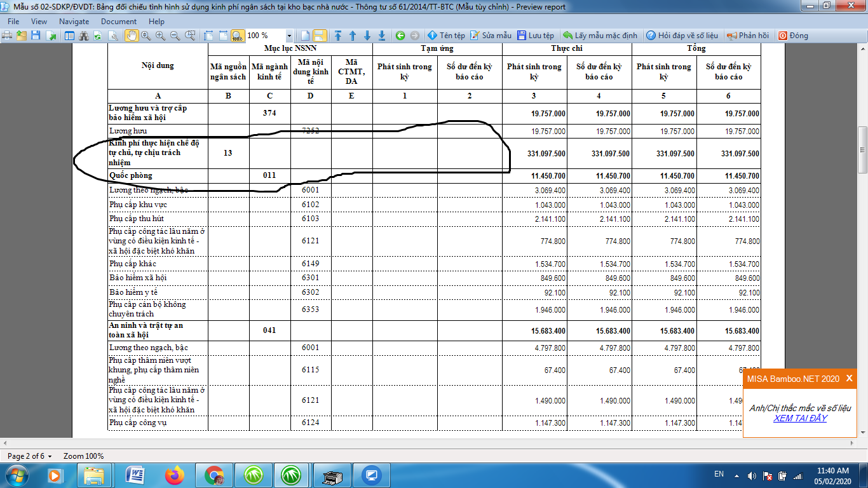Open the Navigate menu

[x=74, y=21]
